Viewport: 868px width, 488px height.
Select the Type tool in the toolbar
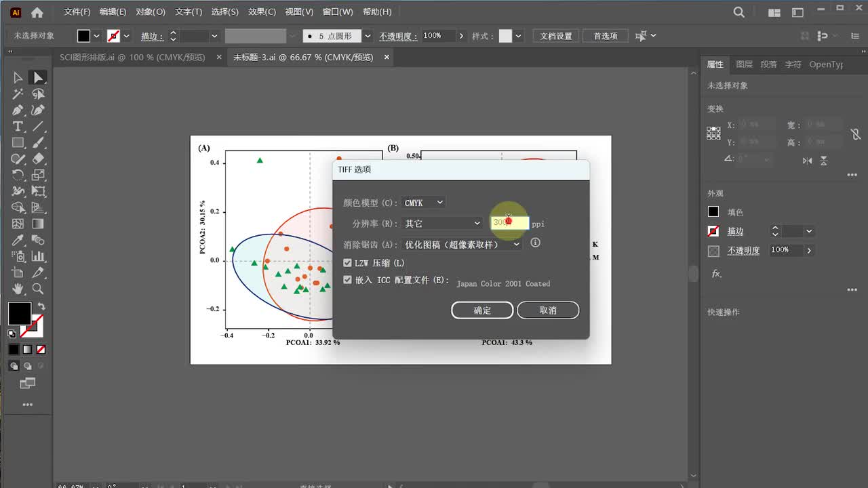pos(18,127)
